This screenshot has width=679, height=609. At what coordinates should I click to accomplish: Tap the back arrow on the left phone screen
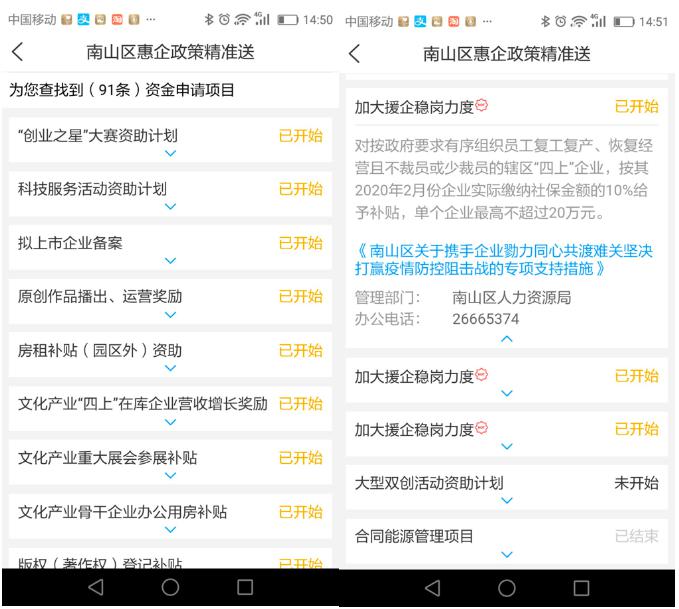17,52
